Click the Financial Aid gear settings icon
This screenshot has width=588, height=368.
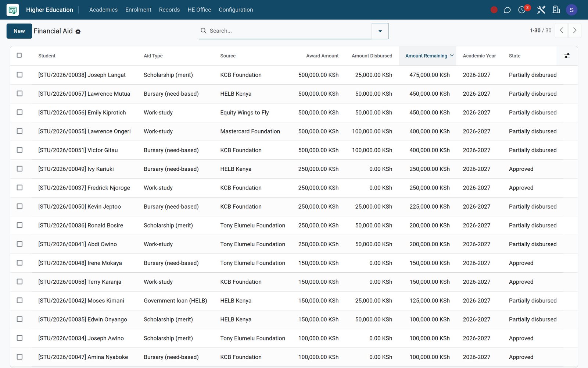[78, 32]
